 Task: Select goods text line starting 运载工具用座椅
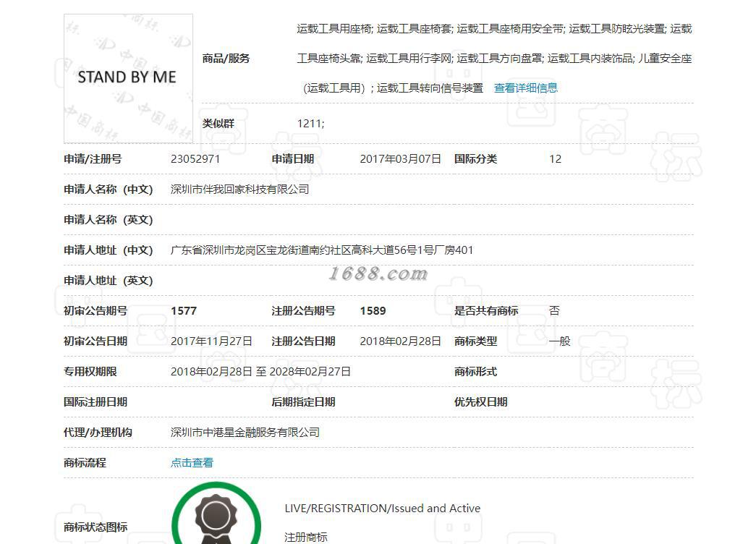(x=494, y=29)
